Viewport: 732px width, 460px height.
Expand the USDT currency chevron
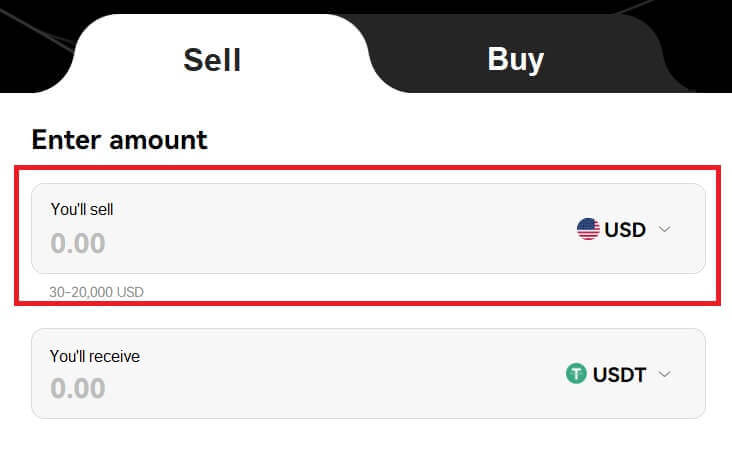point(665,375)
